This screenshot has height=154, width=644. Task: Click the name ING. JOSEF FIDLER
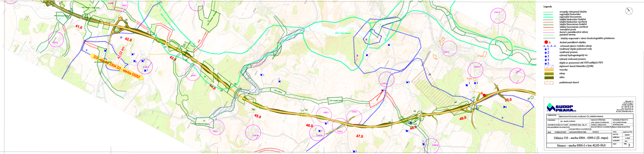click(x=620, y=122)
